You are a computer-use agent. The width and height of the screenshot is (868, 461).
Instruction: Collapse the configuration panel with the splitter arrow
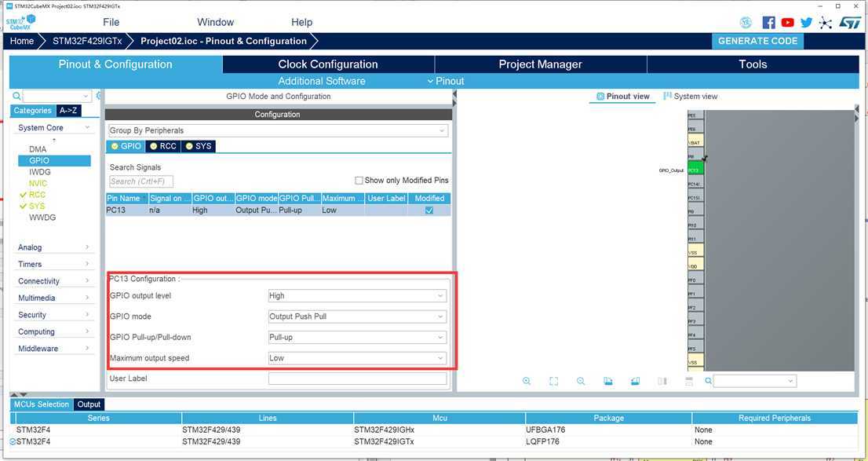[454, 95]
